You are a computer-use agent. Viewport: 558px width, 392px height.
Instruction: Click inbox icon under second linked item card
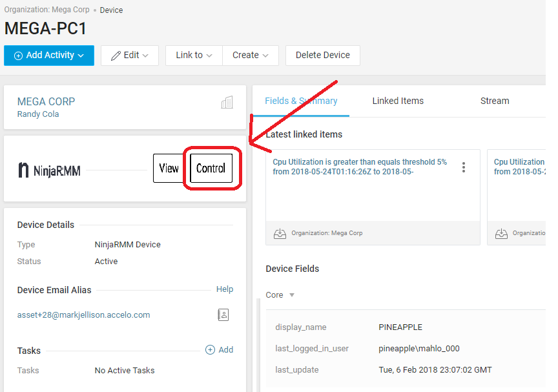[501, 233]
